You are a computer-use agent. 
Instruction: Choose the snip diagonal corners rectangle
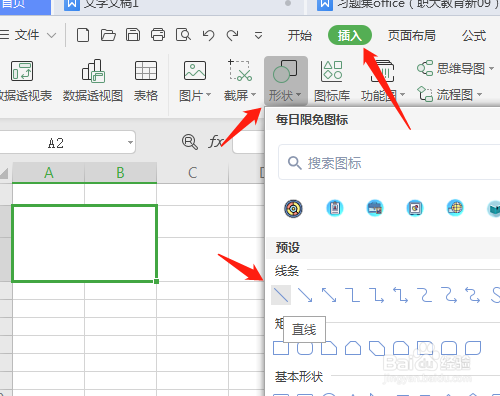pos(377,348)
